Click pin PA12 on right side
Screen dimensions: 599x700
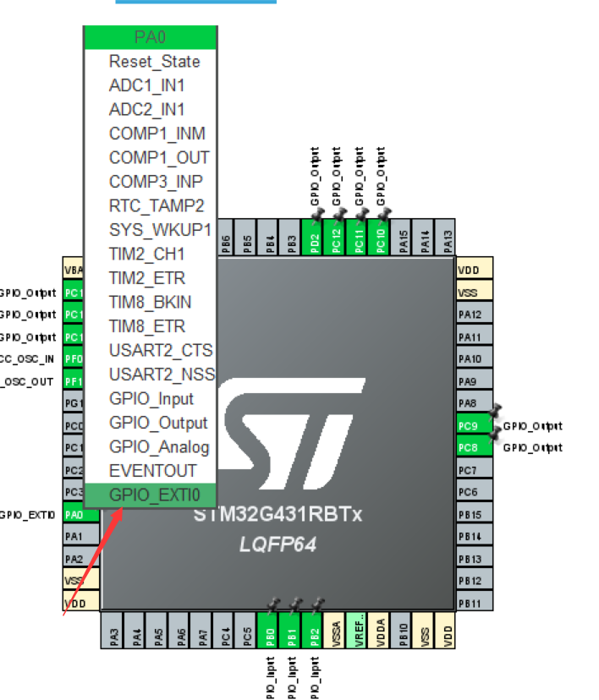click(x=475, y=313)
